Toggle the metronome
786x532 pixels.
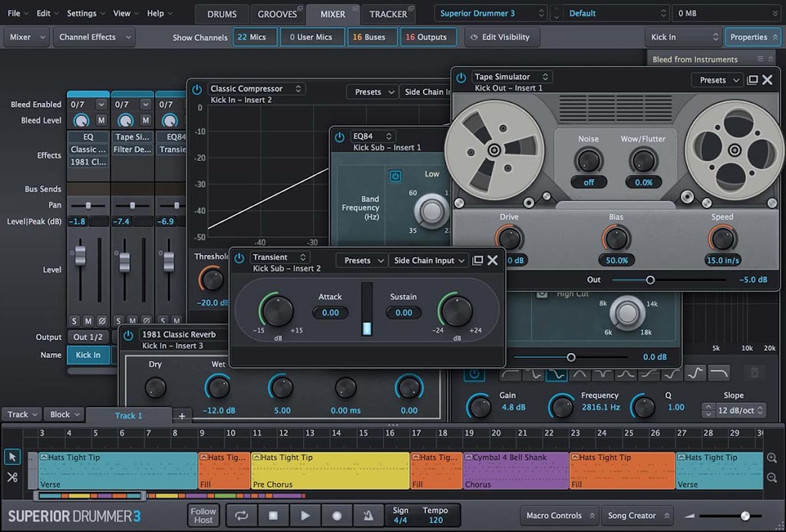[368, 515]
